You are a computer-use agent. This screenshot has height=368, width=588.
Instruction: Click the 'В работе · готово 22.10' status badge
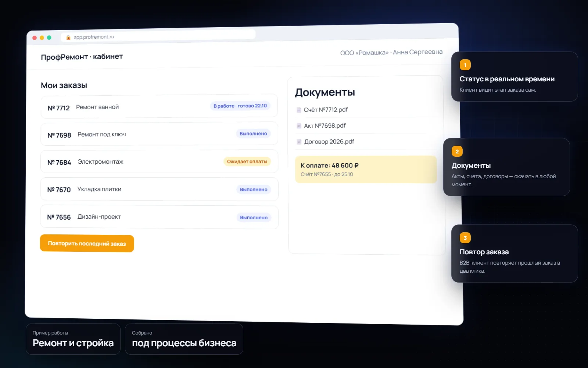point(240,106)
